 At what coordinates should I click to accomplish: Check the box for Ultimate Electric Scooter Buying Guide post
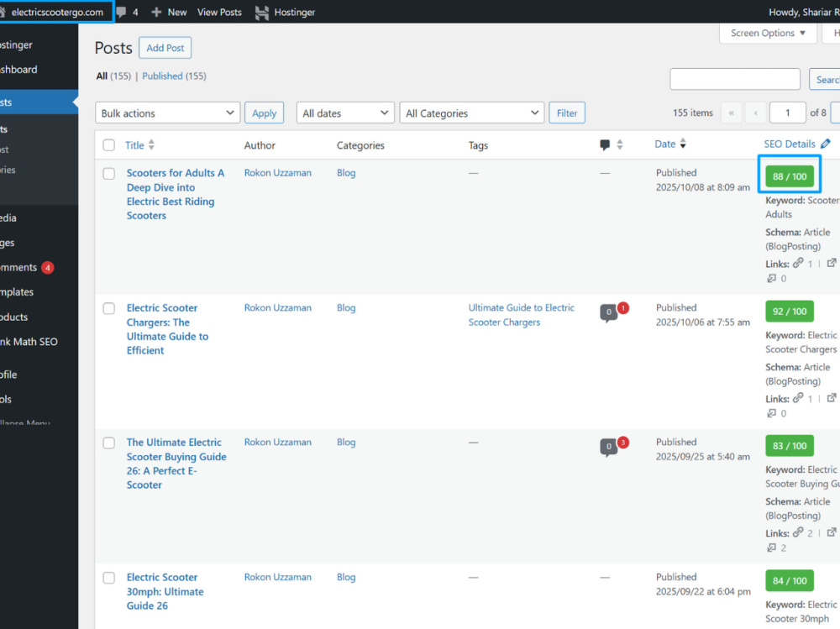click(x=108, y=443)
